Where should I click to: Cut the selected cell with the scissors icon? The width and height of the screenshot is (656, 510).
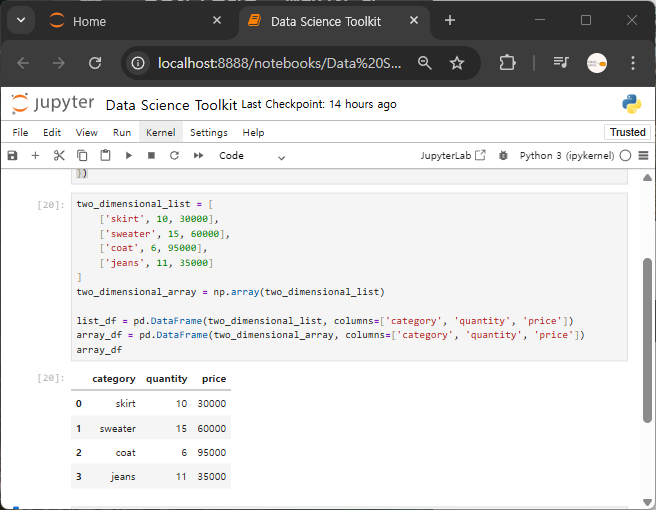59,156
